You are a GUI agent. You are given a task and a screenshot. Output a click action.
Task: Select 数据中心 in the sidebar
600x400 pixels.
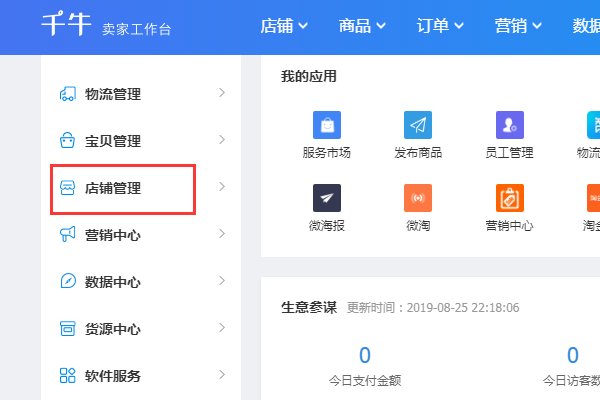point(113,282)
